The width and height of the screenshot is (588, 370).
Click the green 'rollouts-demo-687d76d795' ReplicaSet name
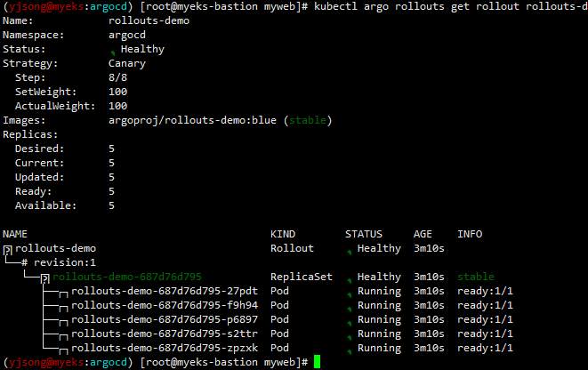coord(127,277)
